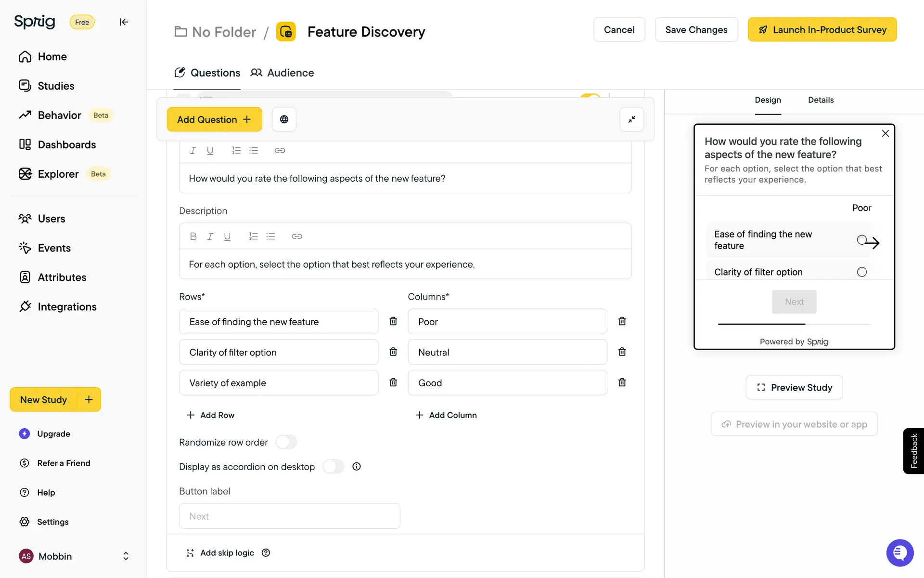Click the Preview Study button
The width and height of the screenshot is (924, 578).
[x=794, y=388]
